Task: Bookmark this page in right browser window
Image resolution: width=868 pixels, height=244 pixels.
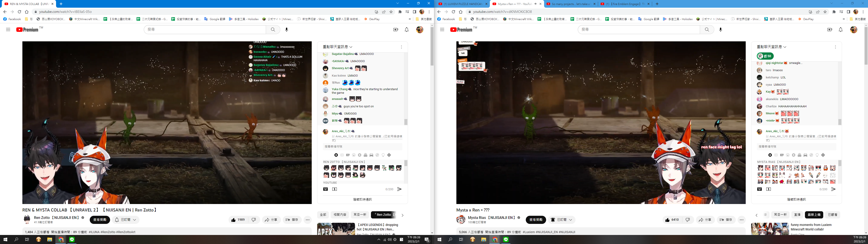Action: 825,12
